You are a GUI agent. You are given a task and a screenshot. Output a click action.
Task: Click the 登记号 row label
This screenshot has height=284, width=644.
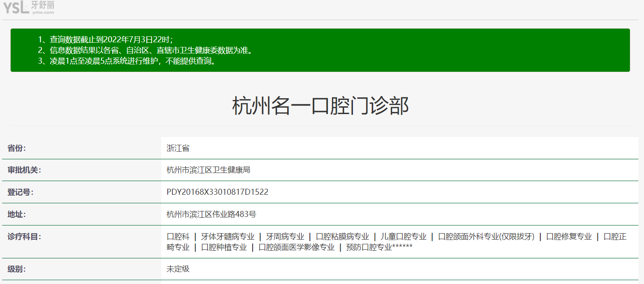click(20, 192)
